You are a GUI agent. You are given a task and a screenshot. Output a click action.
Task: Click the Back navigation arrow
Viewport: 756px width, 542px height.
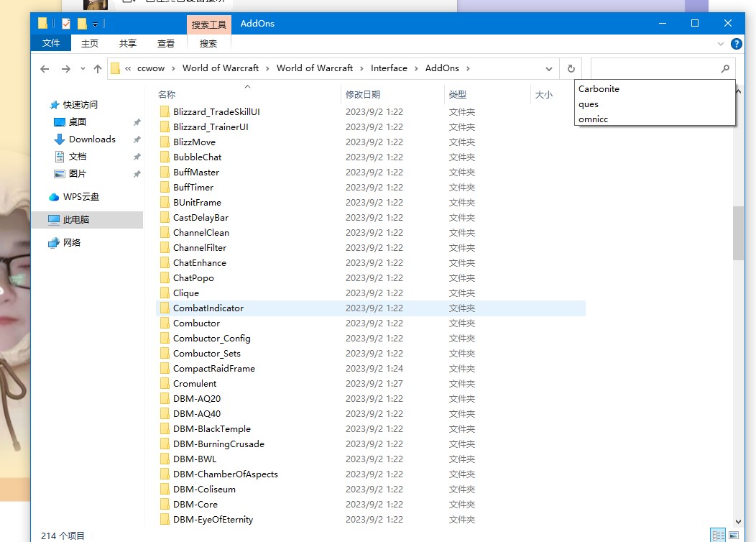45,69
